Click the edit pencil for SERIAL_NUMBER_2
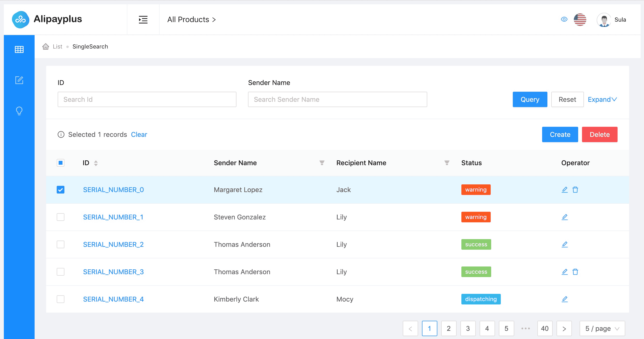644x339 pixels. coord(564,244)
